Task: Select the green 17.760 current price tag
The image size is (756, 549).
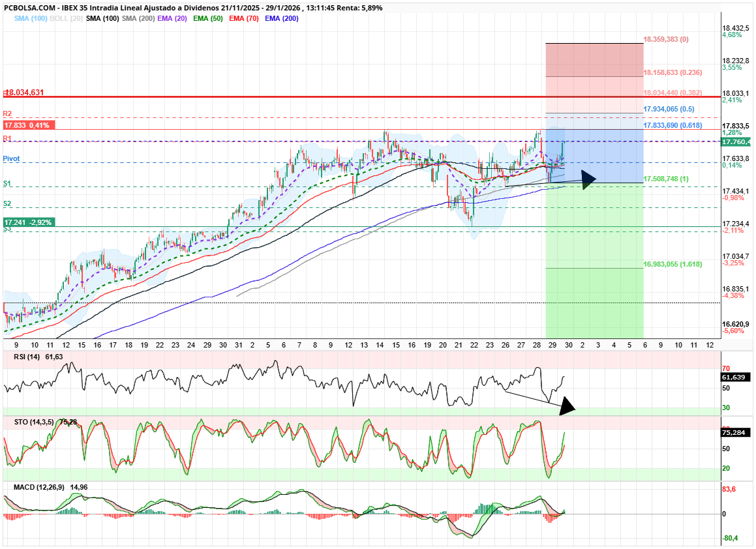Action: 736,141
